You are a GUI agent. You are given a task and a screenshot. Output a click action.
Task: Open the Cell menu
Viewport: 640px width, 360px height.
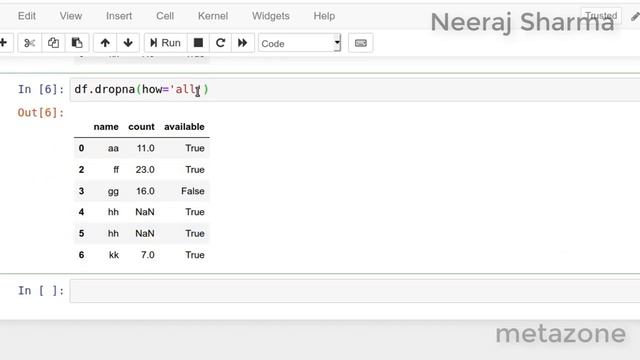[x=165, y=16]
